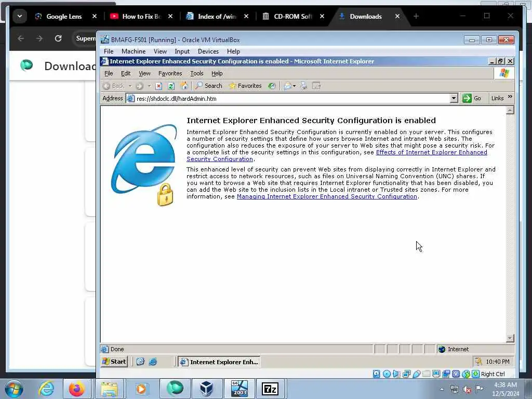This screenshot has height=399, width=532.
Task: Click VirtualBox USB status icon
Action: (x=416, y=374)
